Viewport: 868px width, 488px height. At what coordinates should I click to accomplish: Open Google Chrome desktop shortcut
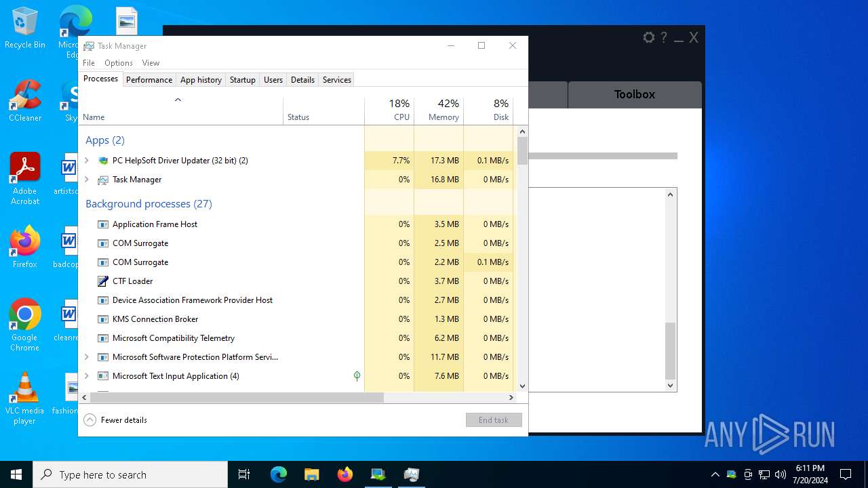pyautogui.click(x=25, y=325)
